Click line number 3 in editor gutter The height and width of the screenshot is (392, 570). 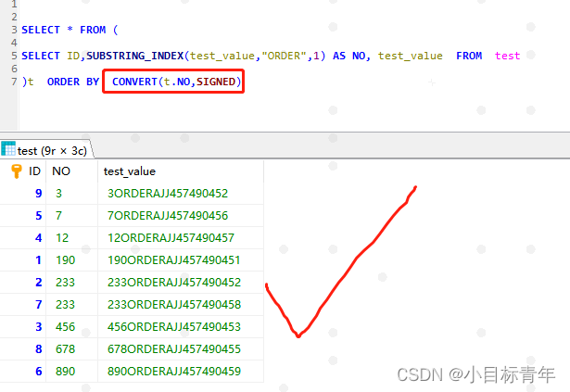tap(14, 30)
